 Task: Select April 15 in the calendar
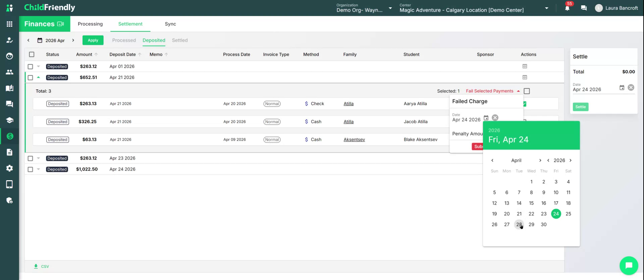531,203
